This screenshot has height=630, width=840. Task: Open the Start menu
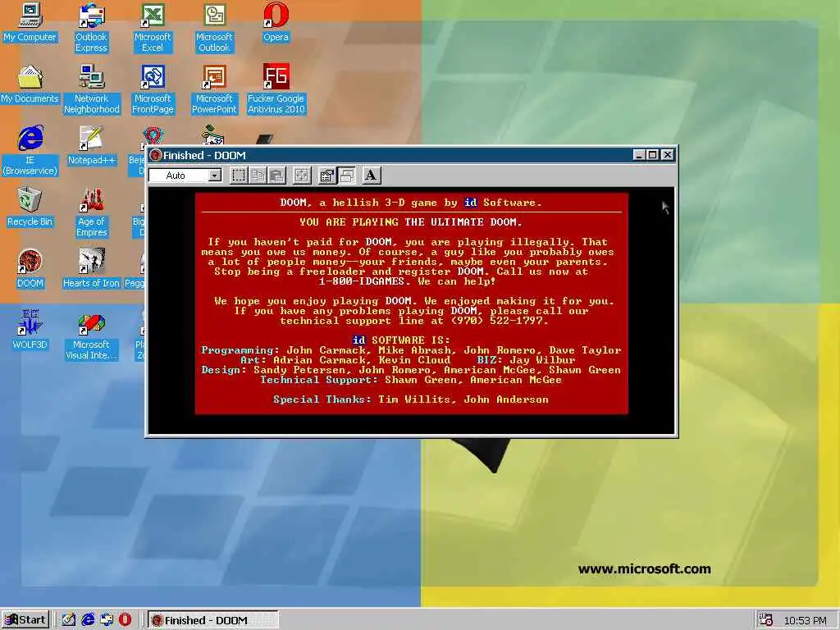pyautogui.click(x=25, y=620)
